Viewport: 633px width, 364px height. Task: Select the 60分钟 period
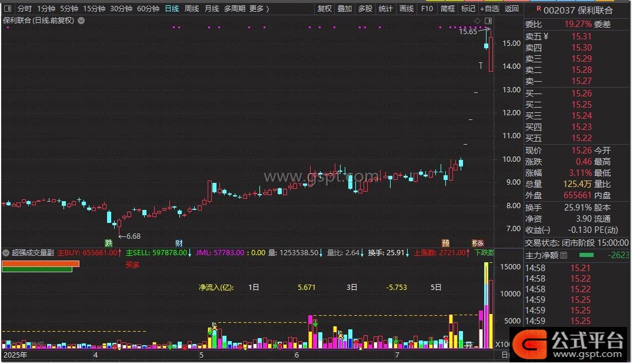[148, 8]
